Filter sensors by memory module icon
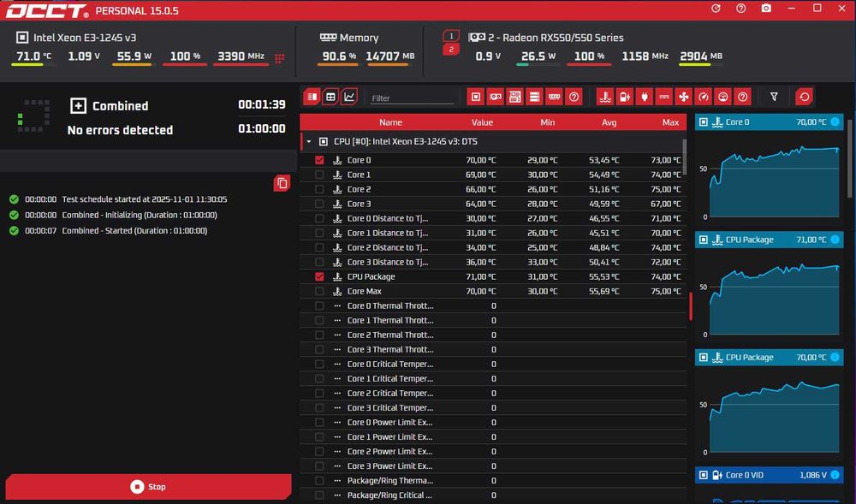Viewport: 856px width, 504px height. [x=554, y=97]
